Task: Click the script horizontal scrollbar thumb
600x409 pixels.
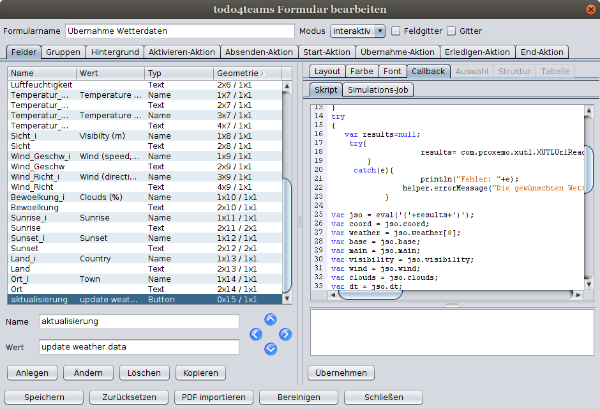Action: 370,295
